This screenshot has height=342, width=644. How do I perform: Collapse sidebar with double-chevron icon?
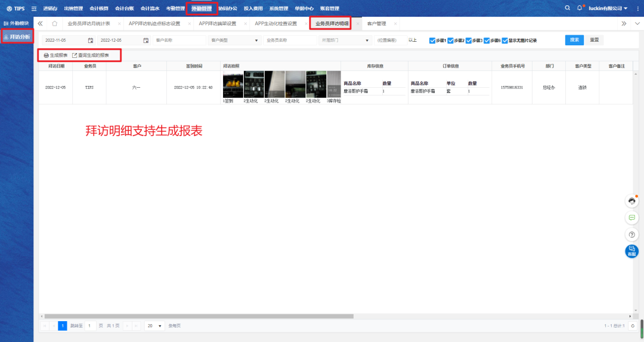pyautogui.click(x=41, y=24)
